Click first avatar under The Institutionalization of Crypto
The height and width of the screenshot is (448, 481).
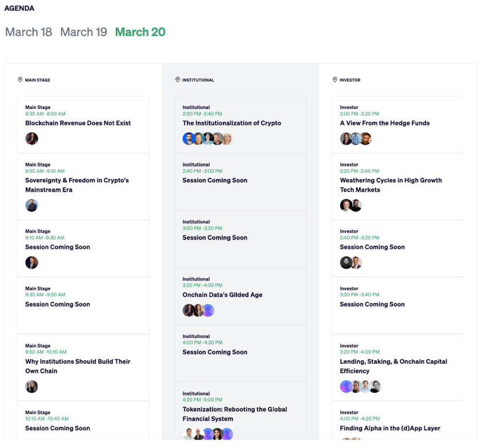coord(188,139)
